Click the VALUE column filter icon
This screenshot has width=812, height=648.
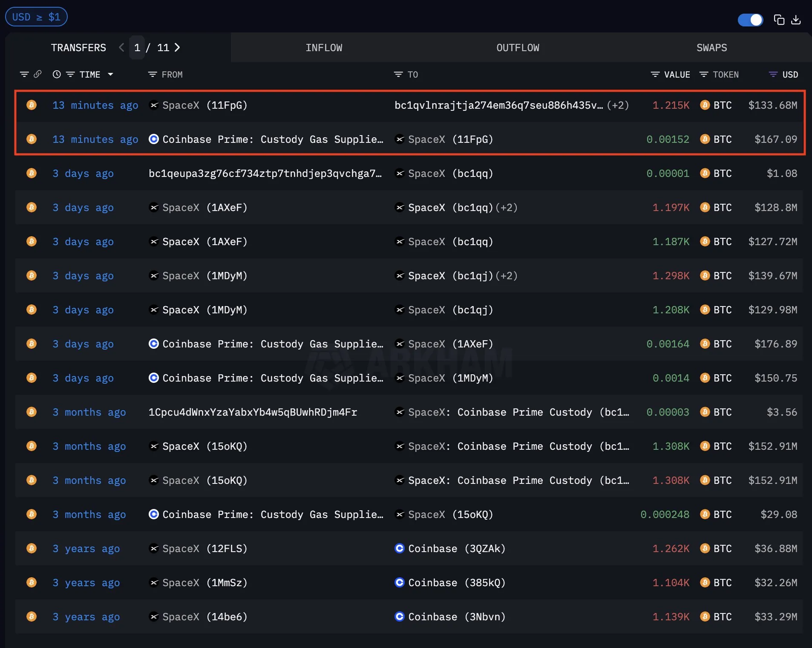tap(655, 75)
